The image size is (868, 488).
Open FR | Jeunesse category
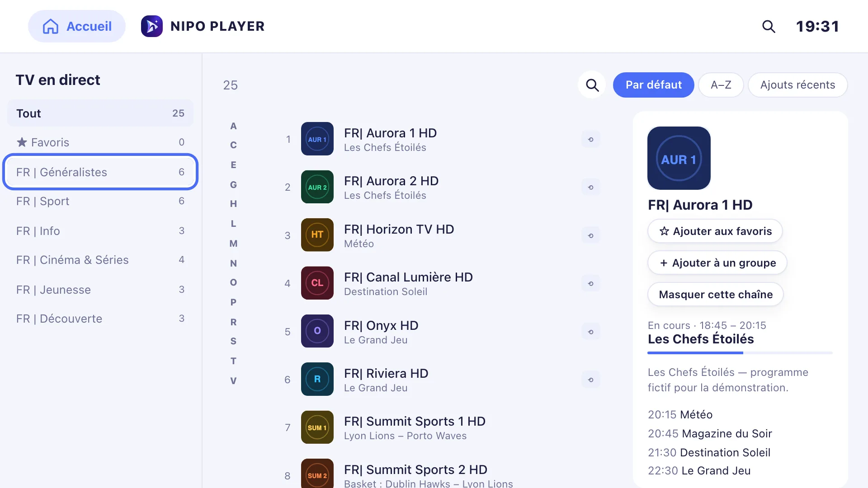pos(100,290)
